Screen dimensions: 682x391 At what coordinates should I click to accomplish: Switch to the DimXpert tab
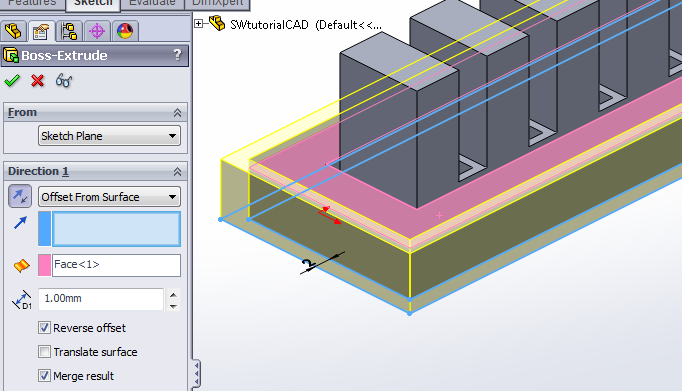point(217,3)
